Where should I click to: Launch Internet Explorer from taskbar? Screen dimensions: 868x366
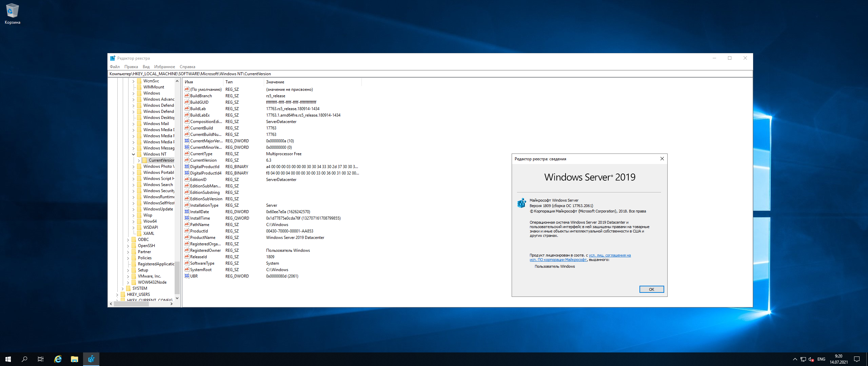pyautogui.click(x=58, y=359)
